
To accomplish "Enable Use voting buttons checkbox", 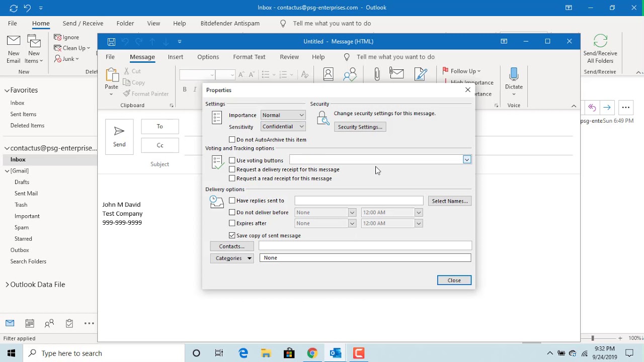I will [x=232, y=160].
